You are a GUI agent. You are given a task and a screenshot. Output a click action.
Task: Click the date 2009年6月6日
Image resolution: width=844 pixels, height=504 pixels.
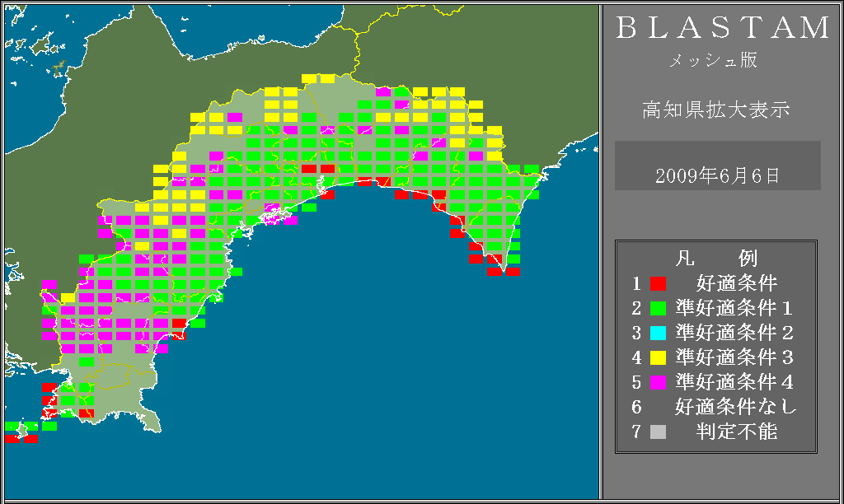(x=717, y=175)
